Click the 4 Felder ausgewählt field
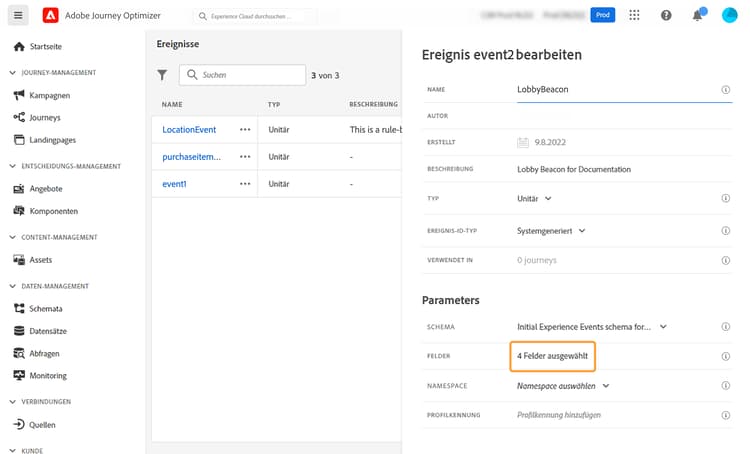Screen dimensions: 750x454 (x=553, y=356)
